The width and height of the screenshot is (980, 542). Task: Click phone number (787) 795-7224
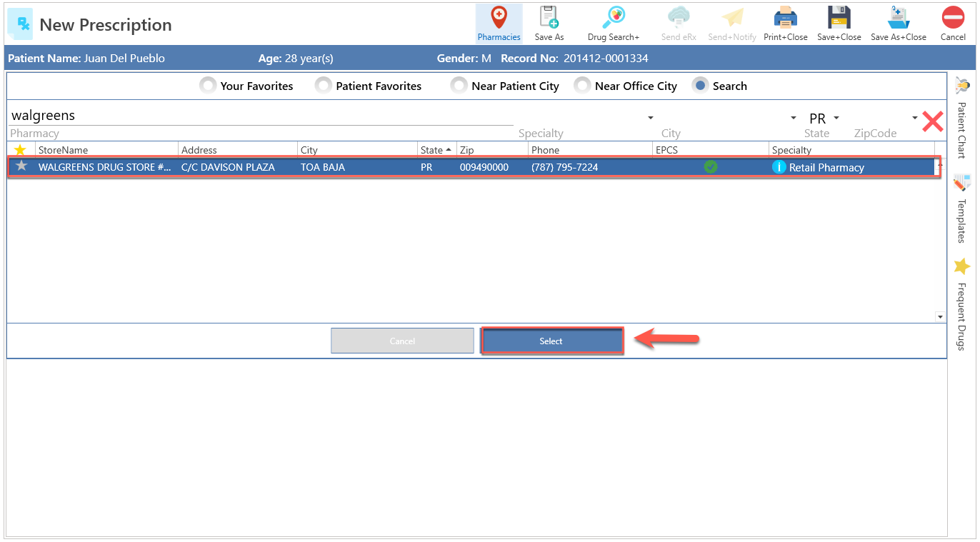tap(565, 167)
